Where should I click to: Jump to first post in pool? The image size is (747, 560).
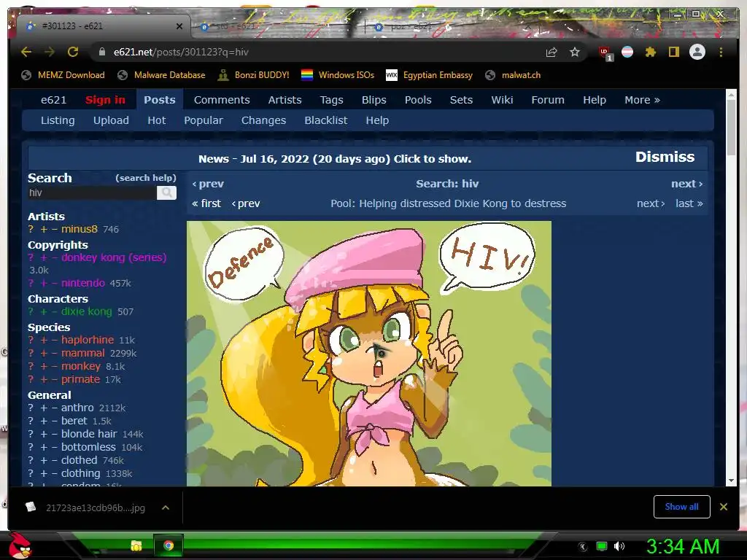(x=206, y=204)
